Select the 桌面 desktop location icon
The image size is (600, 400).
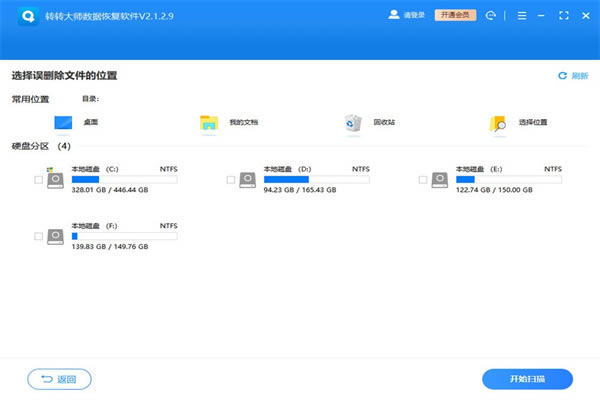coord(63,123)
